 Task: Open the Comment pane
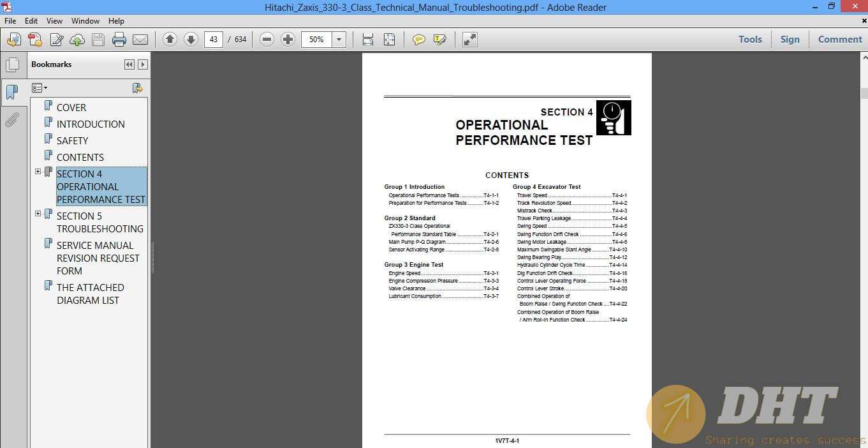840,40
